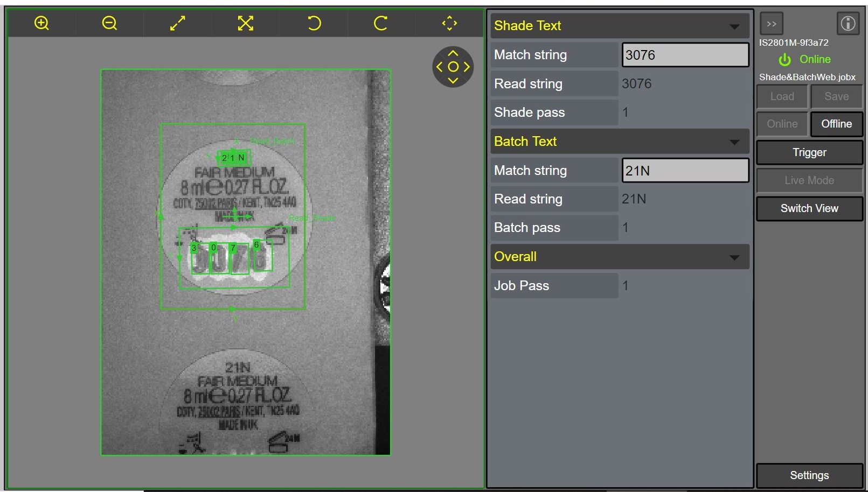Image resolution: width=868 pixels, height=492 pixels.
Task: Click the fit-to-view crossed arrows icon
Action: [245, 23]
